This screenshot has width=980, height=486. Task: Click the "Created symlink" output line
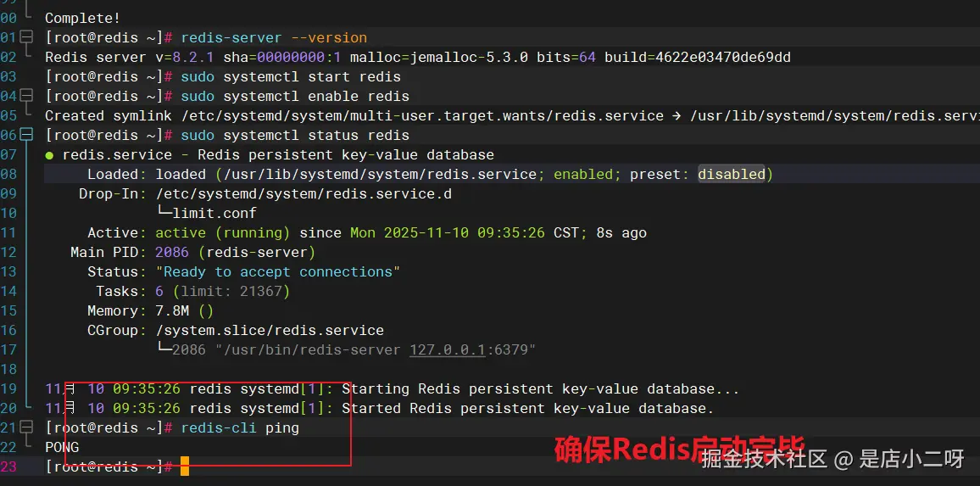pos(513,115)
